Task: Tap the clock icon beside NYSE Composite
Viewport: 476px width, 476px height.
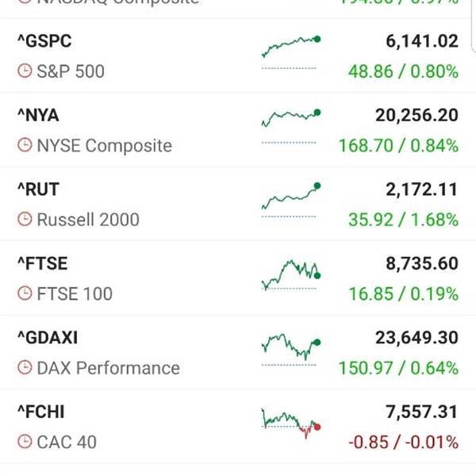Action: 25,145
